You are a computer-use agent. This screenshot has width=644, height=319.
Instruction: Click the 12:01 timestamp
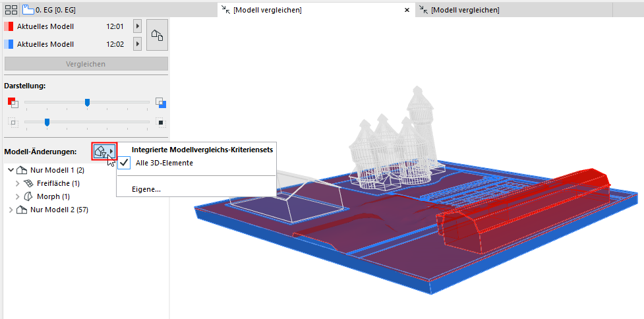tap(115, 26)
